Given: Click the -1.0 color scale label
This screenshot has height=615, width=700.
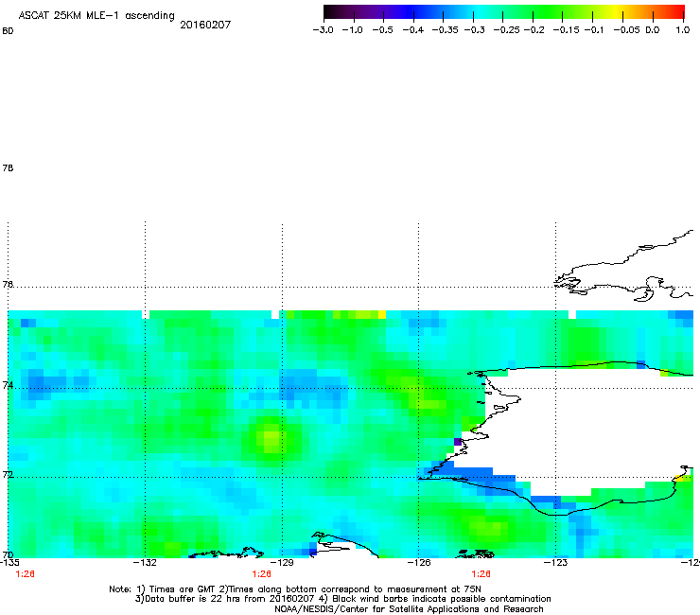Looking at the screenshot, I should (353, 30).
